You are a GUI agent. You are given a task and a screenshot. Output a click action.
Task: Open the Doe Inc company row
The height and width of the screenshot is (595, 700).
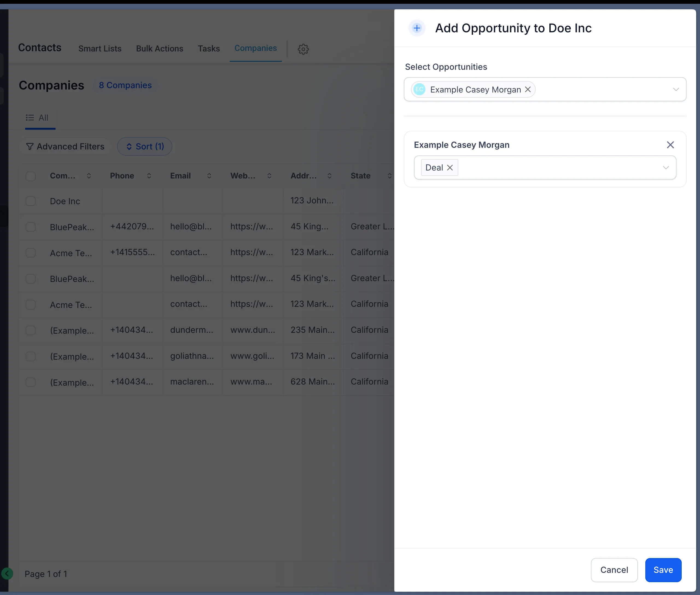(65, 201)
